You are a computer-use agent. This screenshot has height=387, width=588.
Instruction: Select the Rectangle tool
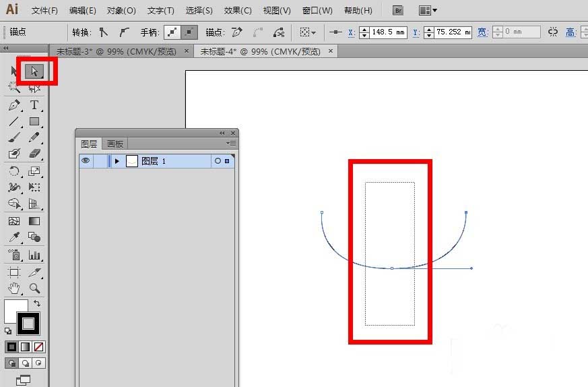point(34,121)
